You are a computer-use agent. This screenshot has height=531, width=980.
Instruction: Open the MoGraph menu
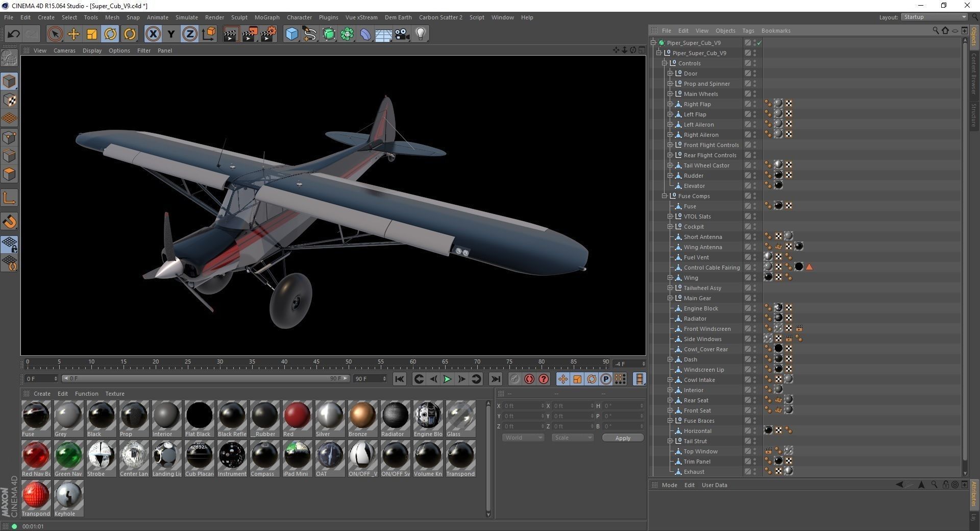coord(267,17)
